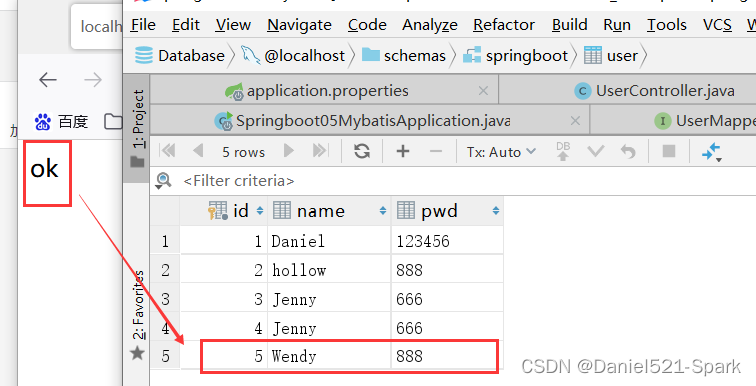Open the 百度 bookmark in browser
The image size is (756, 386).
point(61,121)
